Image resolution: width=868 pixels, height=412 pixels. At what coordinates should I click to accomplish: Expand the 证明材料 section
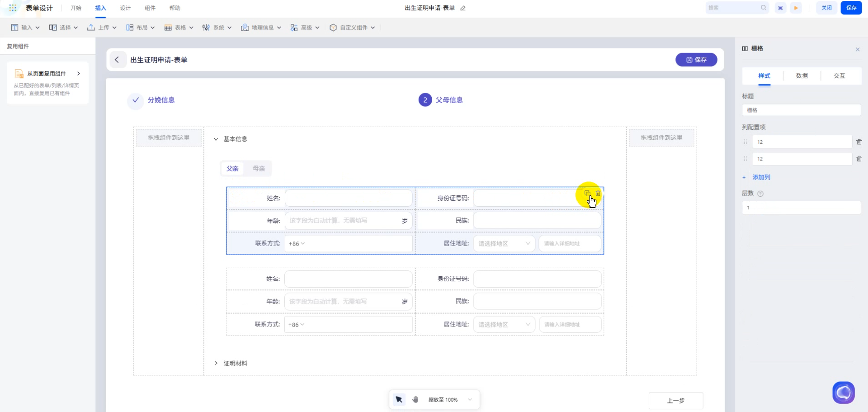(x=216, y=363)
